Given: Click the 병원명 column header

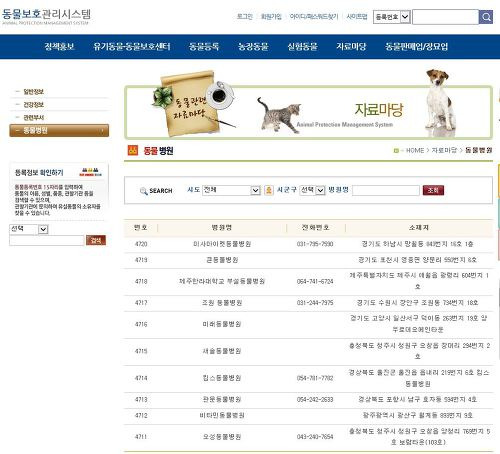Looking at the screenshot, I should tap(222, 228).
